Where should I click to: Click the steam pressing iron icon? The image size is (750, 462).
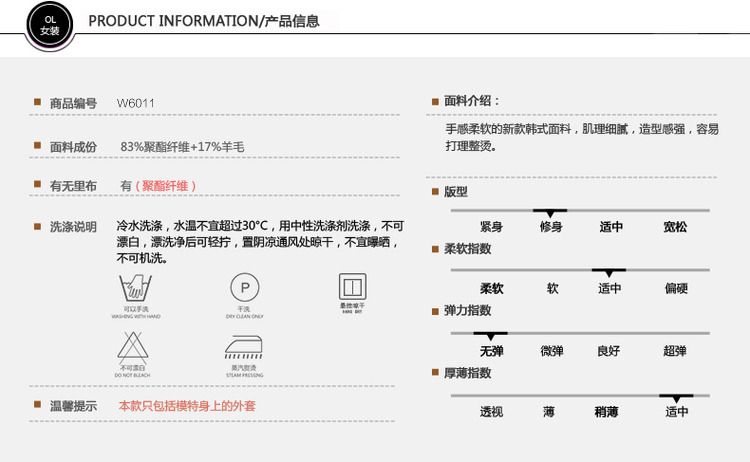[x=243, y=348]
